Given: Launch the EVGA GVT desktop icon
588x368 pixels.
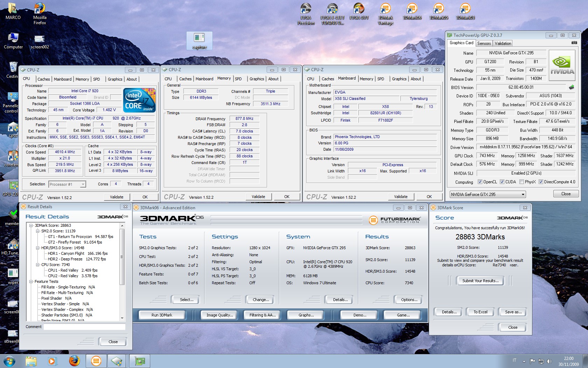Looking at the screenshot, I should point(359,12).
